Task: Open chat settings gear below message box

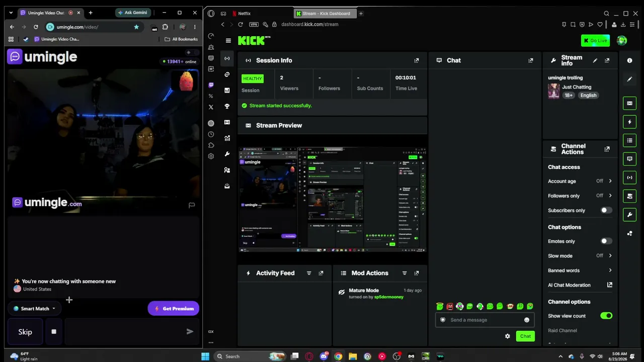Action: [x=508, y=336]
